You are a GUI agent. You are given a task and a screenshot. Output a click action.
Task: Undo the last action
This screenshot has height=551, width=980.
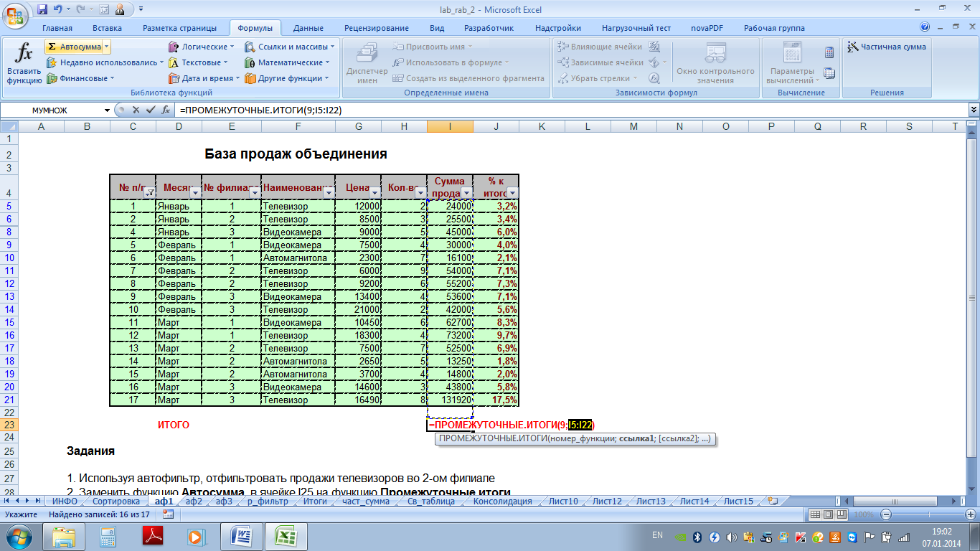(57, 9)
